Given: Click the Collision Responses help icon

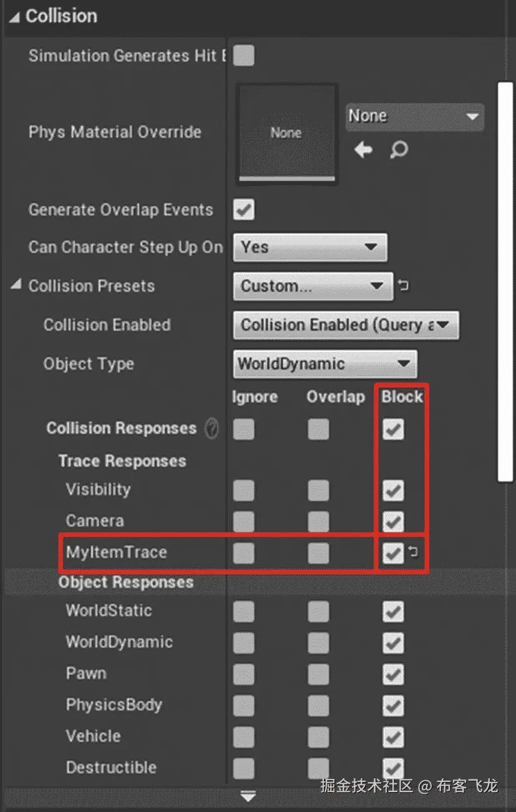Looking at the screenshot, I should click(213, 429).
